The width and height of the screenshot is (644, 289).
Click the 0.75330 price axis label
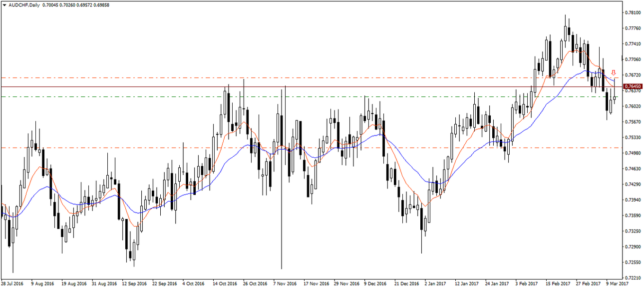point(633,137)
